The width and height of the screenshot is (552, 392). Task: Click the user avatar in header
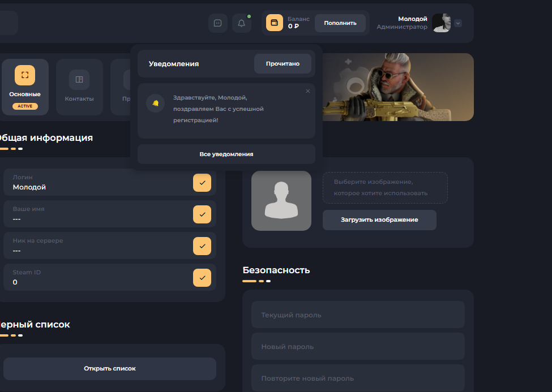(x=442, y=23)
